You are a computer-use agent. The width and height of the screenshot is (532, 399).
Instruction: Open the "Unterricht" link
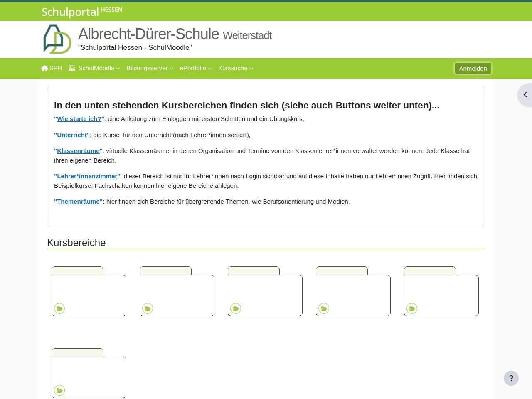click(x=72, y=135)
